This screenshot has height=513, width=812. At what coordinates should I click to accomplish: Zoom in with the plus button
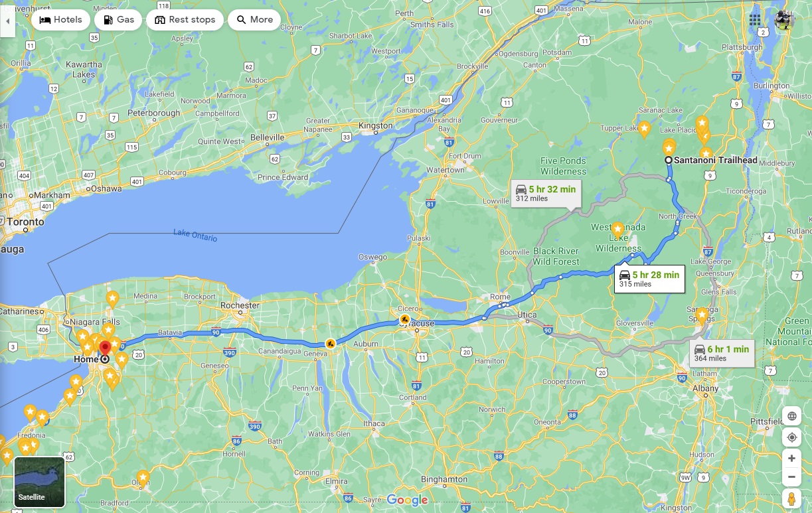(791, 459)
